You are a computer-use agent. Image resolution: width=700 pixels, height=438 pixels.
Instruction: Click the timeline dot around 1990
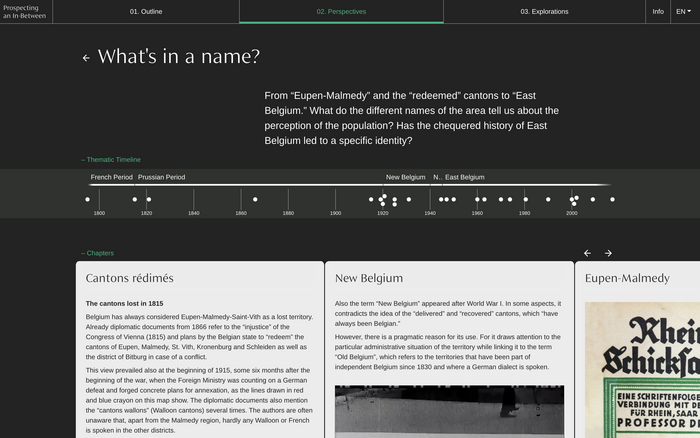click(548, 200)
